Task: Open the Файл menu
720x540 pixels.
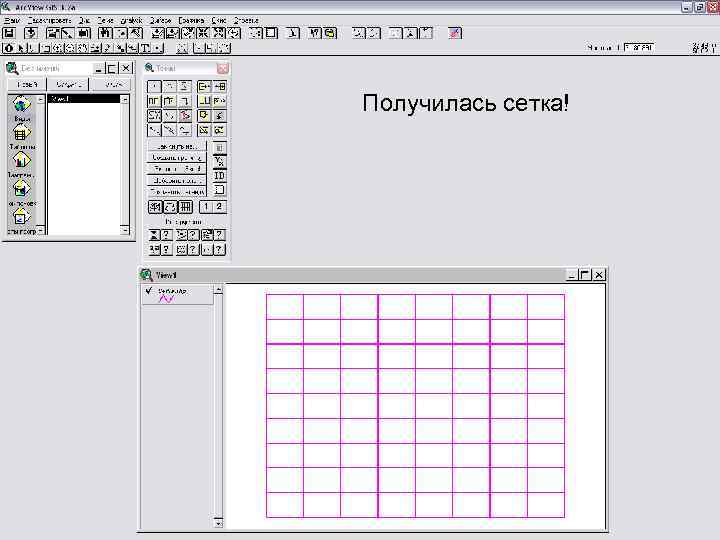Action: click(x=11, y=20)
